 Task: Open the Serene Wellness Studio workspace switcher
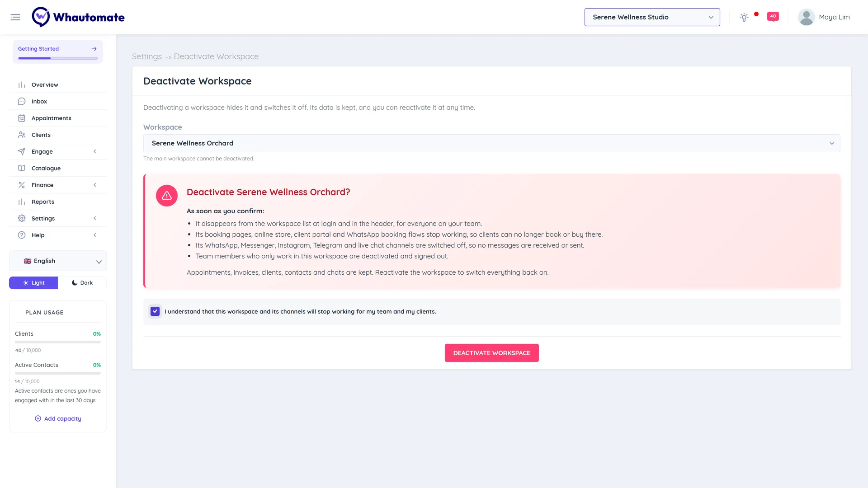point(652,17)
